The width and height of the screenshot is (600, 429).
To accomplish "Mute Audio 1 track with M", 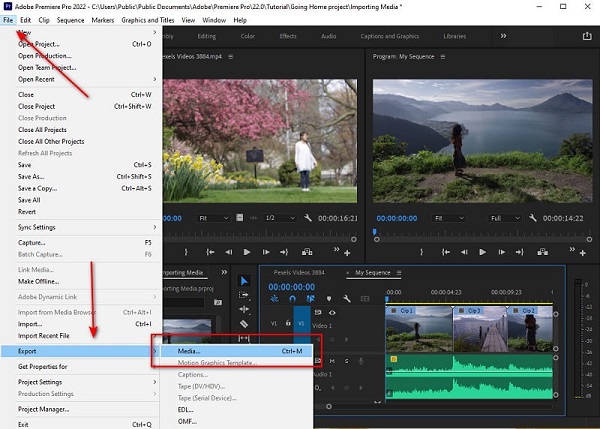I will point(332,361).
